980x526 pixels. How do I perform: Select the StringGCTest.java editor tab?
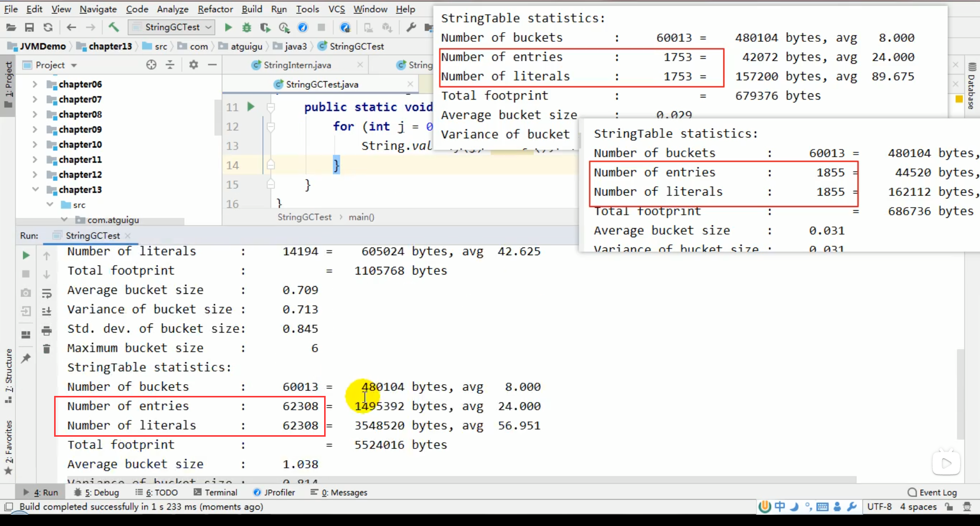(x=322, y=84)
